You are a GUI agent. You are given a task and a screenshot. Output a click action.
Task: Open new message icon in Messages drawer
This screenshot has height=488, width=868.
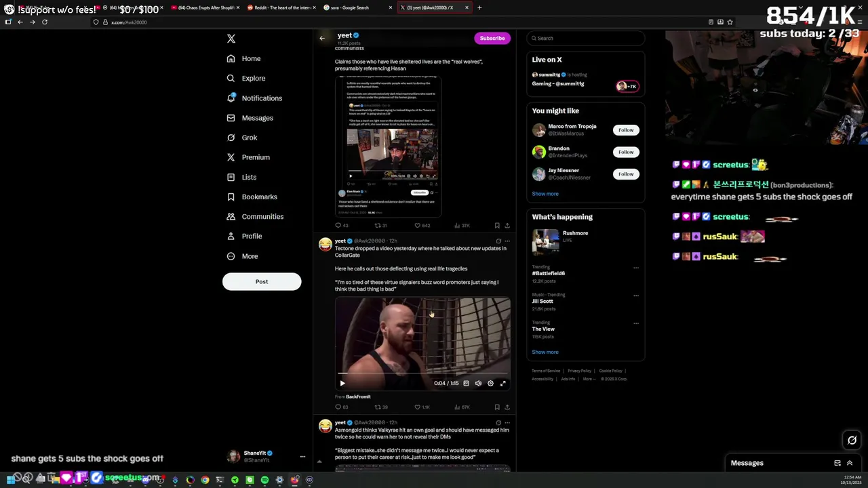pos(837,463)
